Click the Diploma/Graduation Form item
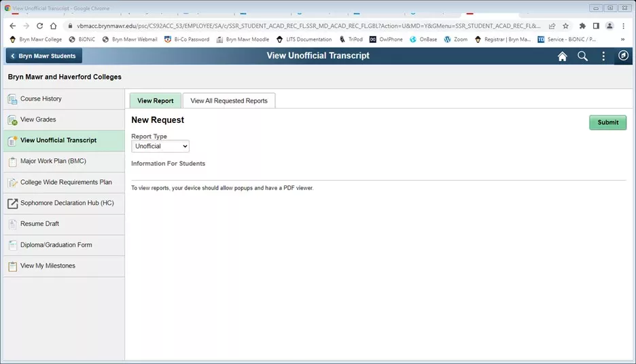The width and height of the screenshot is (636, 364). (x=64, y=245)
